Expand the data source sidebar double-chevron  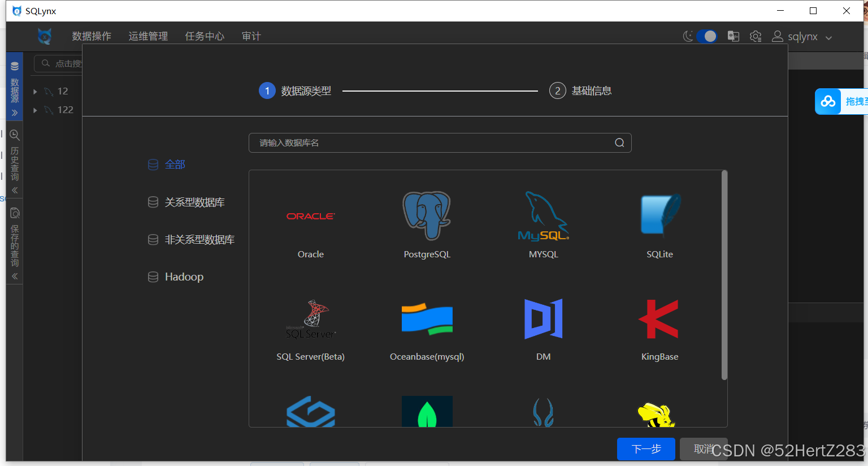[x=15, y=113]
